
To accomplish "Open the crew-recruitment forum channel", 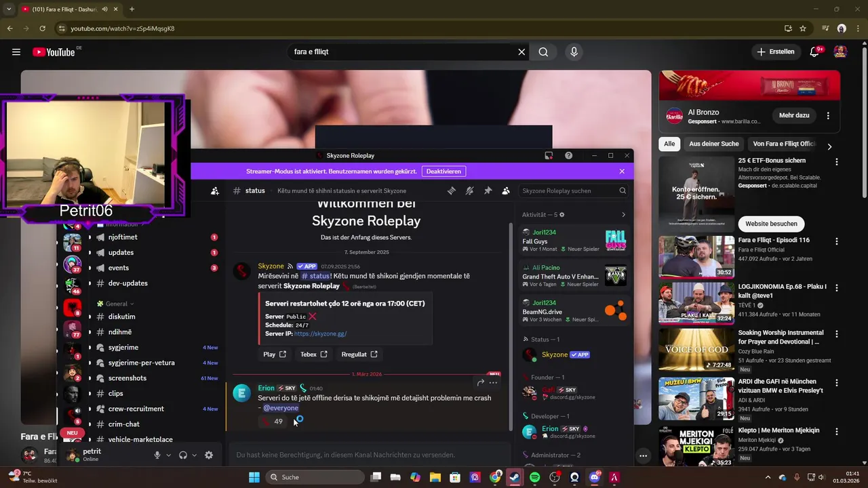I will click(x=157, y=409).
